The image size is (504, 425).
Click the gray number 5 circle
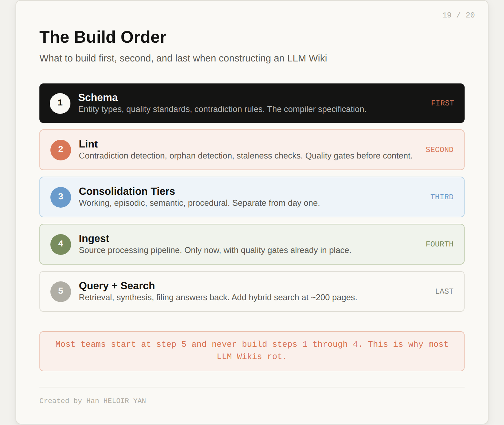tap(61, 291)
